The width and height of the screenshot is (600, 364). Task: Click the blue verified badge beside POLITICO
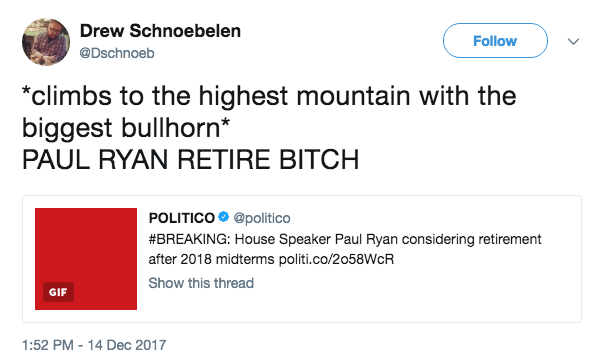pyautogui.click(x=223, y=217)
